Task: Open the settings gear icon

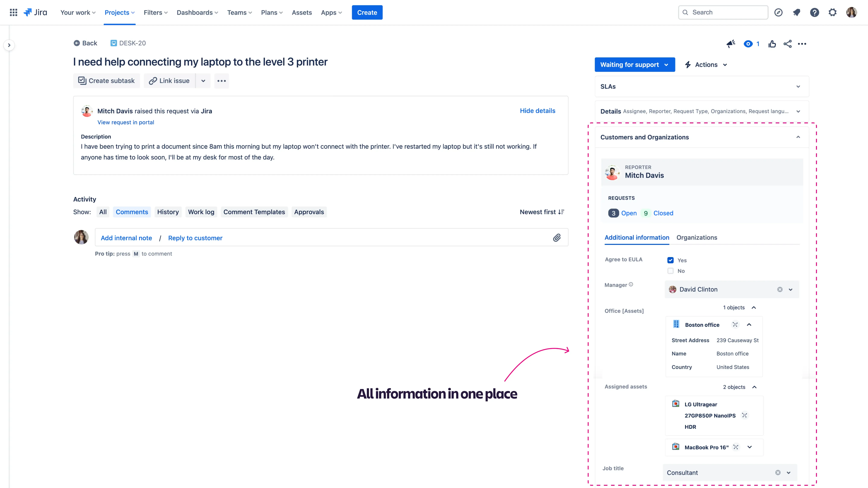Action: click(833, 13)
